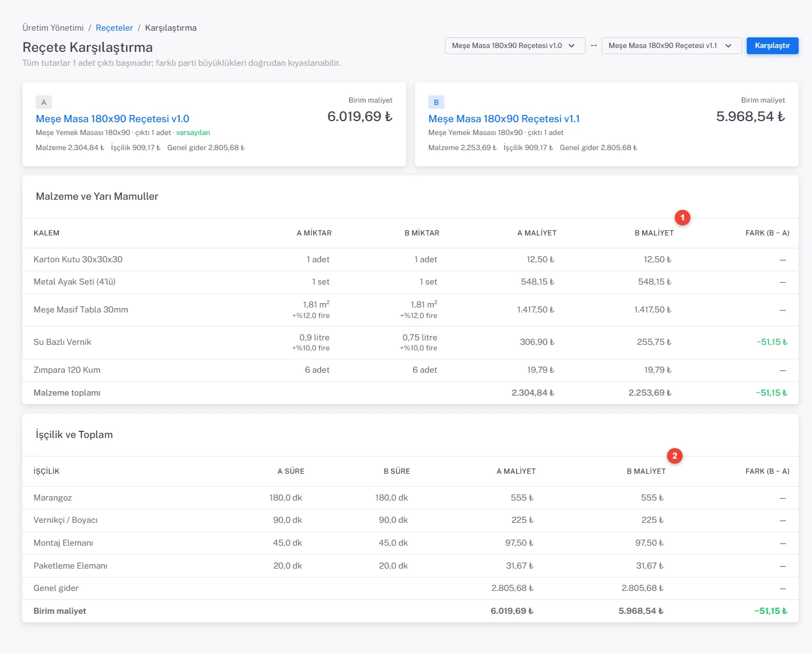Select the 'Zımpara 120 Kum' row label
812x654 pixels.
coord(67,370)
